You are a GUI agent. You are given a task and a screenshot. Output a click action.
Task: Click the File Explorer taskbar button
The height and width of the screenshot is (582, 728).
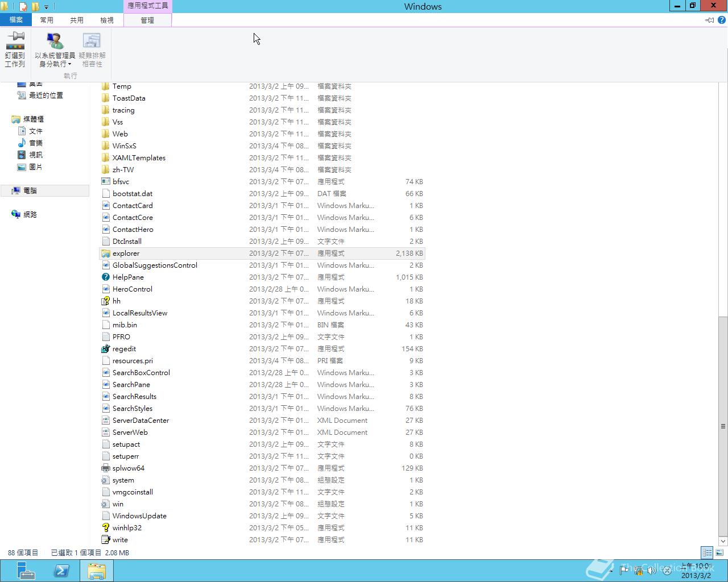(x=97, y=571)
